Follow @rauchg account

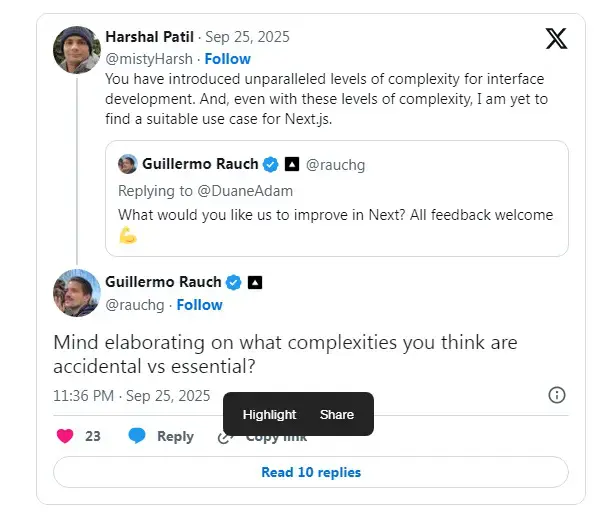pos(199,305)
